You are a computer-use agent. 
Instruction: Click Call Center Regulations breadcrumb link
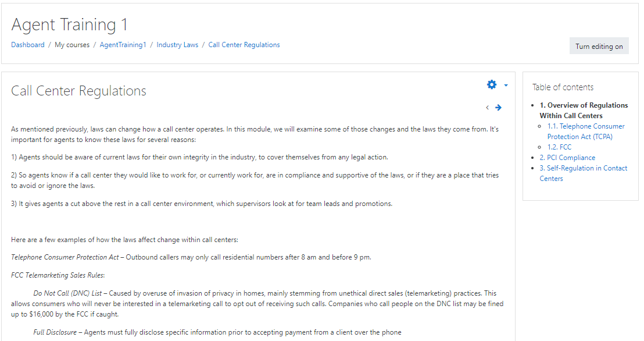tap(244, 45)
